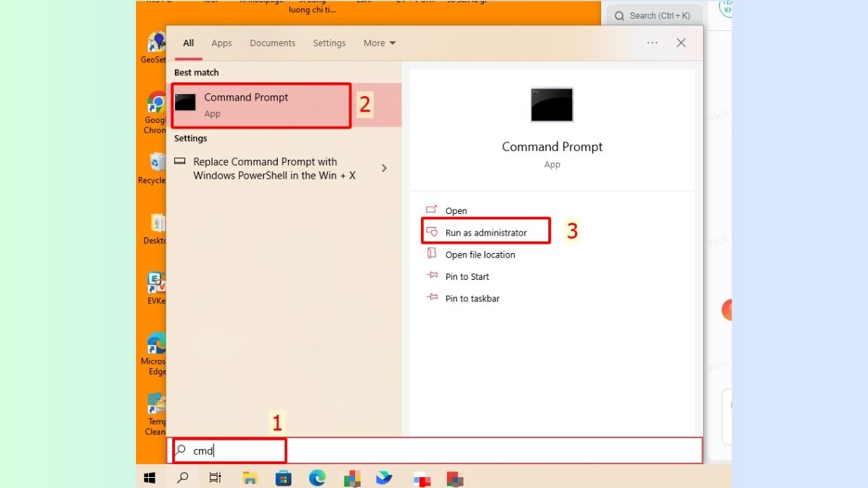Viewport: 868px width, 488px height.
Task: Click the large Command Prompt icon in preview pane
Action: 552,105
